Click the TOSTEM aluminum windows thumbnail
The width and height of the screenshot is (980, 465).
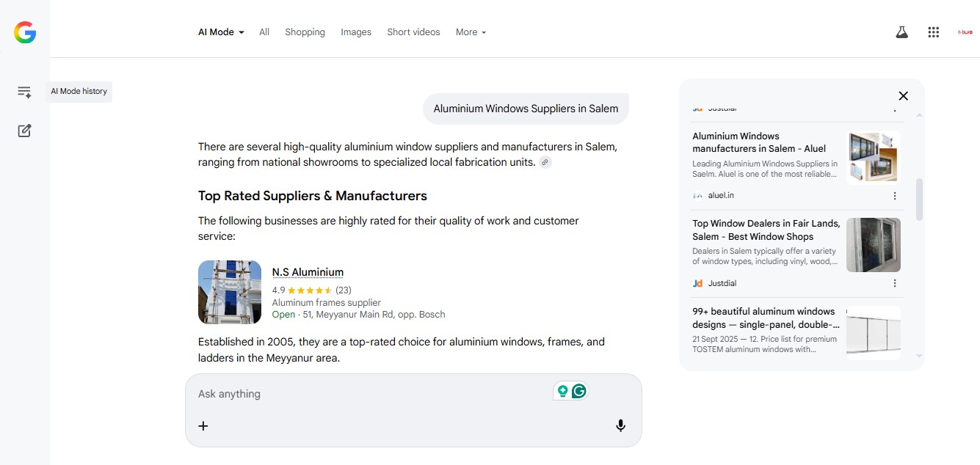coord(874,332)
